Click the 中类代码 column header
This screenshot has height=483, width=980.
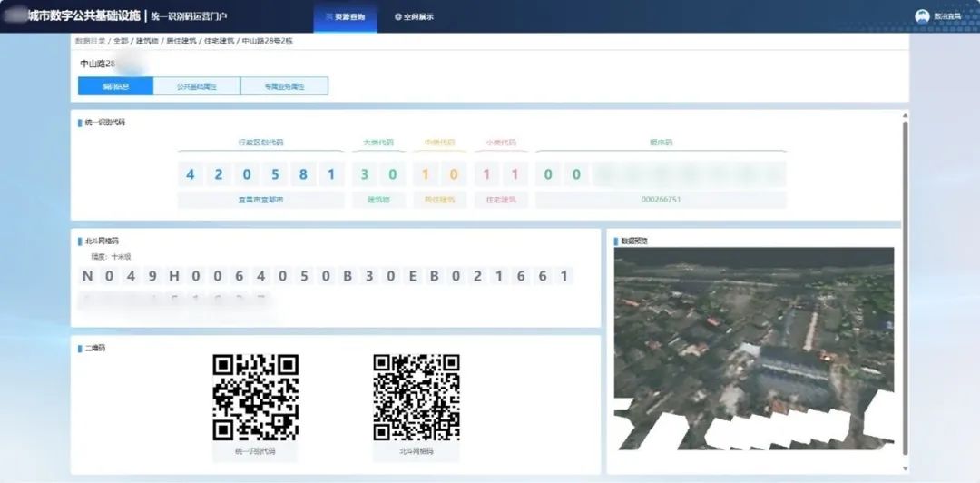coord(440,143)
